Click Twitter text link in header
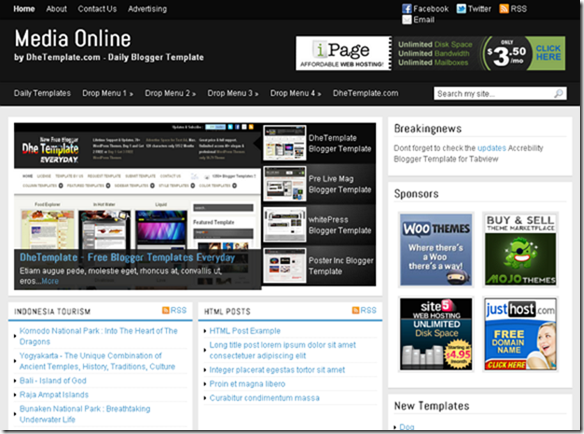The image size is (584, 434). 479,9
